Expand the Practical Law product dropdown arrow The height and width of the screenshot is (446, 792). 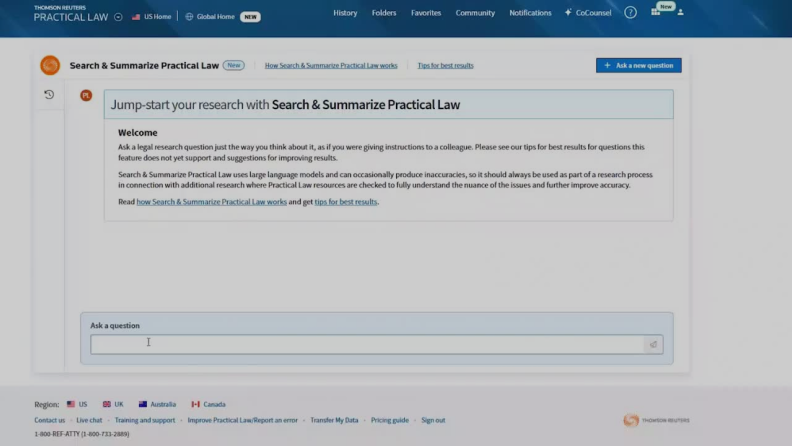pos(118,17)
